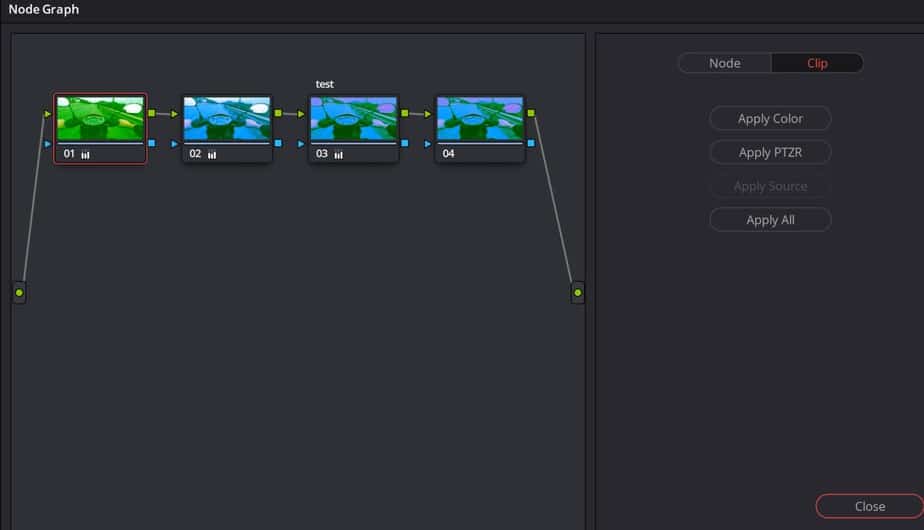Switch to the Node tab
This screenshot has width=924, height=530.
(724, 63)
